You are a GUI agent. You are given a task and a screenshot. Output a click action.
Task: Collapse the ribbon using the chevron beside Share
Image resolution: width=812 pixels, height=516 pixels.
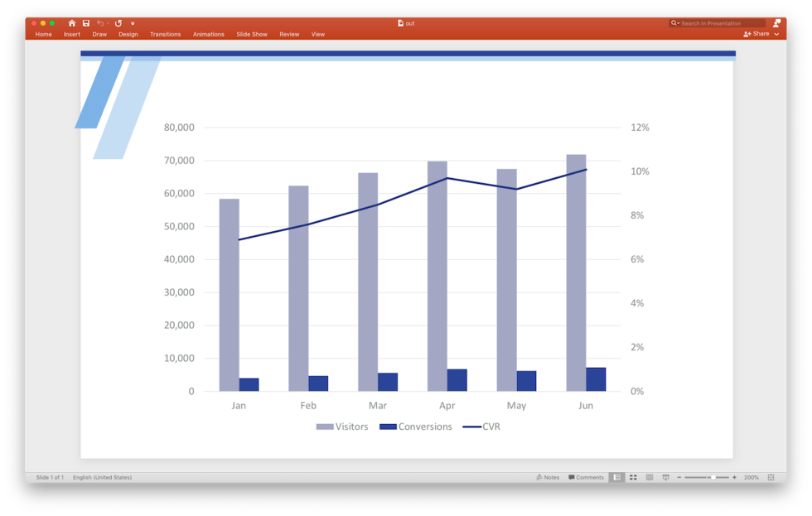pos(776,34)
